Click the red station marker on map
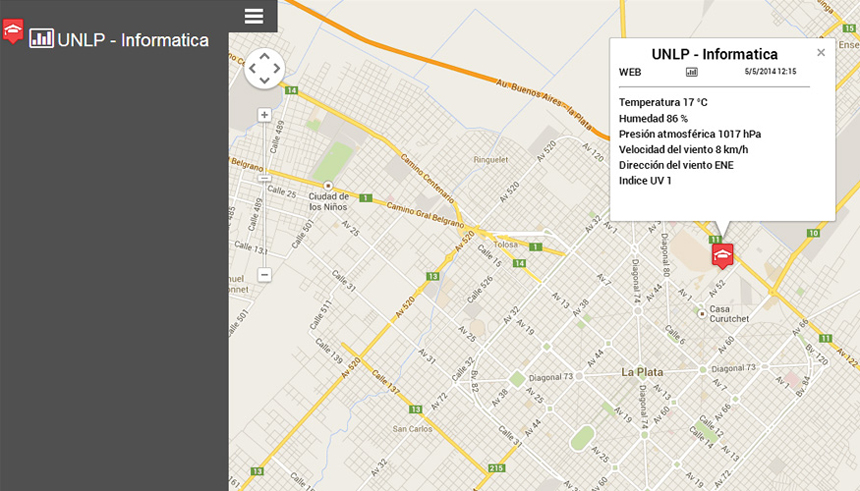 click(722, 256)
